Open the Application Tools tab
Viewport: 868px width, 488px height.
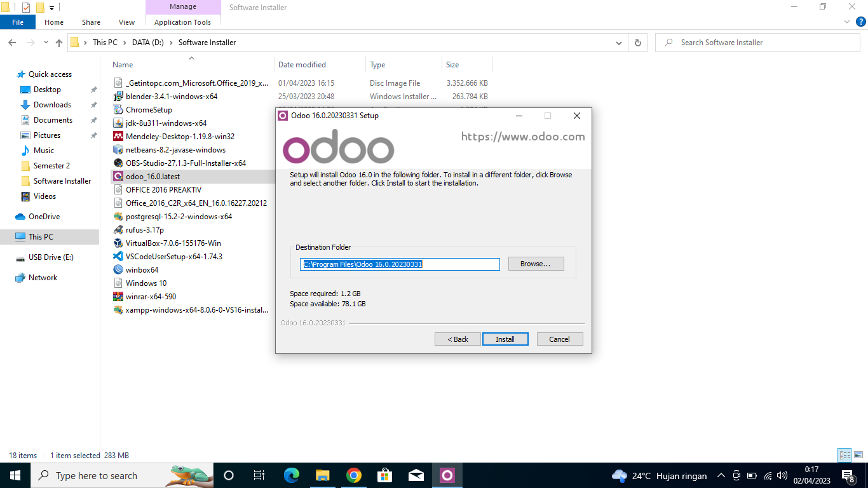pyautogui.click(x=182, y=22)
